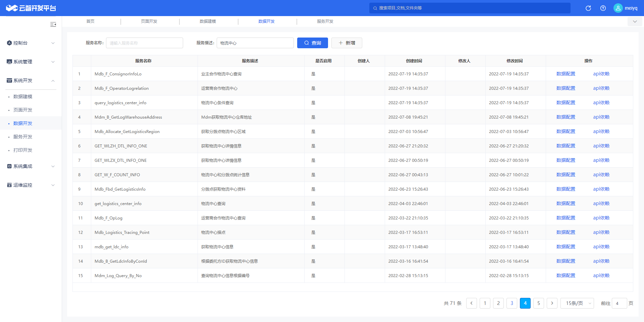Open api依赖 for GET_WLZX_DTL_INFO_ONE
Screen dimensions: 644x322
601,160
